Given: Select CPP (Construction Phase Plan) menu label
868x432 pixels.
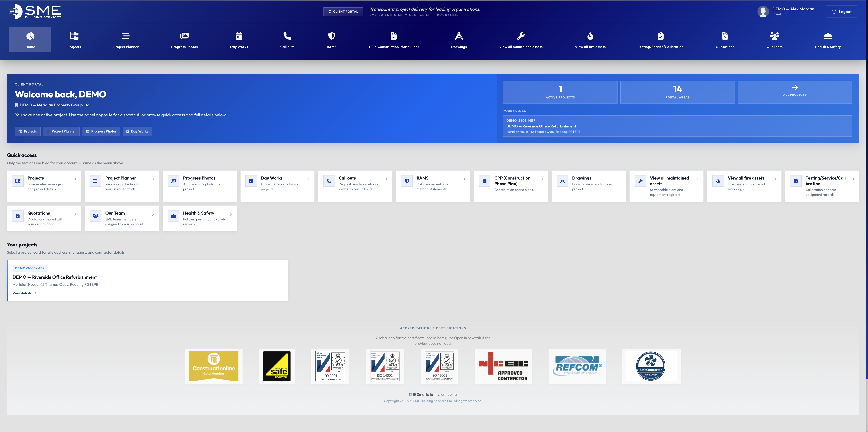Looking at the screenshot, I should [x=394, y=47].
